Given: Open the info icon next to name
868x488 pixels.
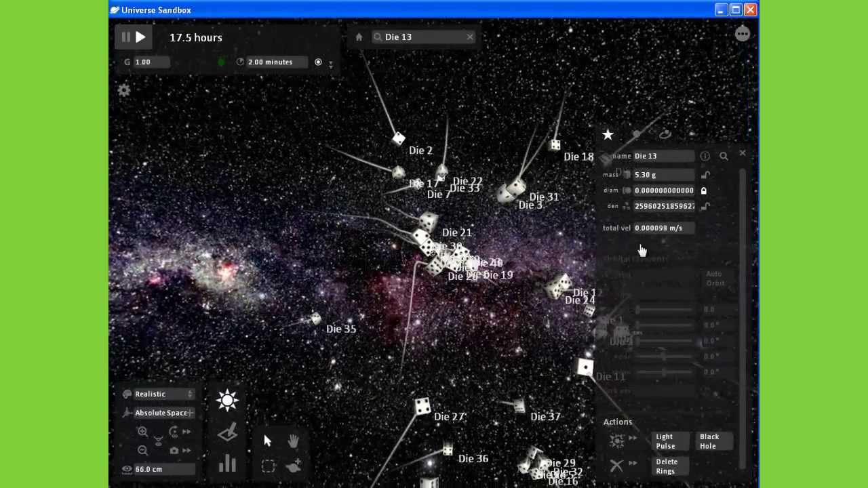Looking at the screenshot, I should click(x=705, y=156).
